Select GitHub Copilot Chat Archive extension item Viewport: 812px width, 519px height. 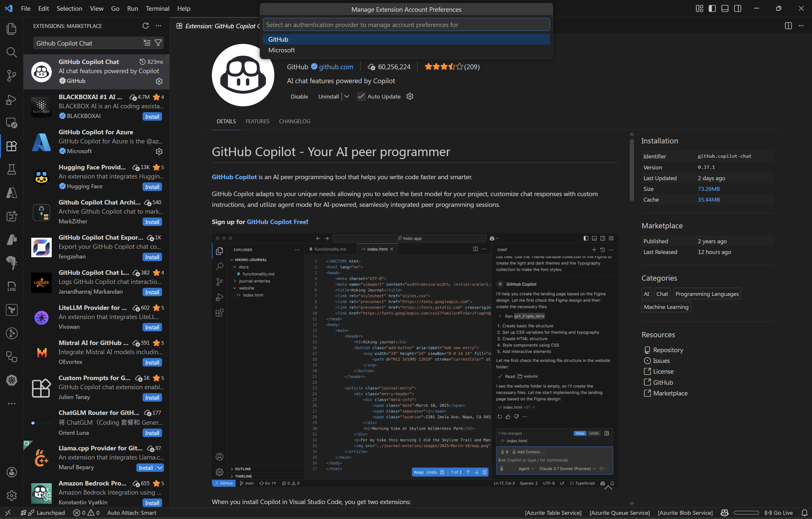pyautogui.click(x=96, y=212)
